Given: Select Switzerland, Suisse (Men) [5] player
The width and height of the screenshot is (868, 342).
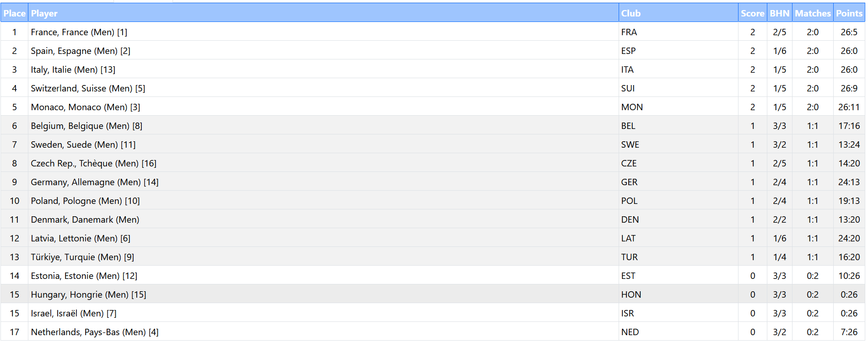Looking at the screenshot, I should [x=88, y=88].
